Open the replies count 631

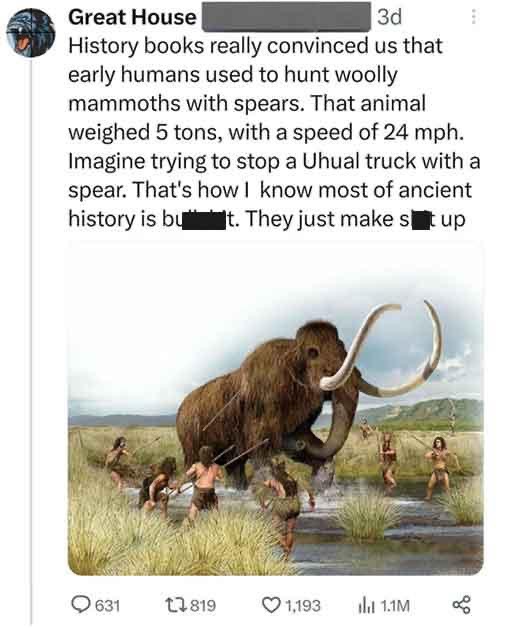tap(107, 605)
